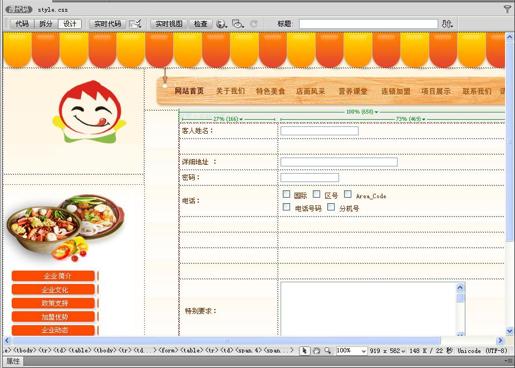Select the pointer Select tool in status bar

click(x=304, y=351)
